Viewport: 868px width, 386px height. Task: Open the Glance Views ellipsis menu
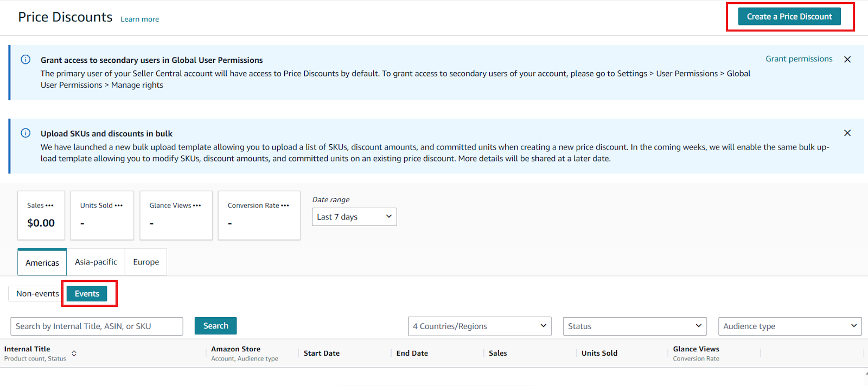(197, 205)
